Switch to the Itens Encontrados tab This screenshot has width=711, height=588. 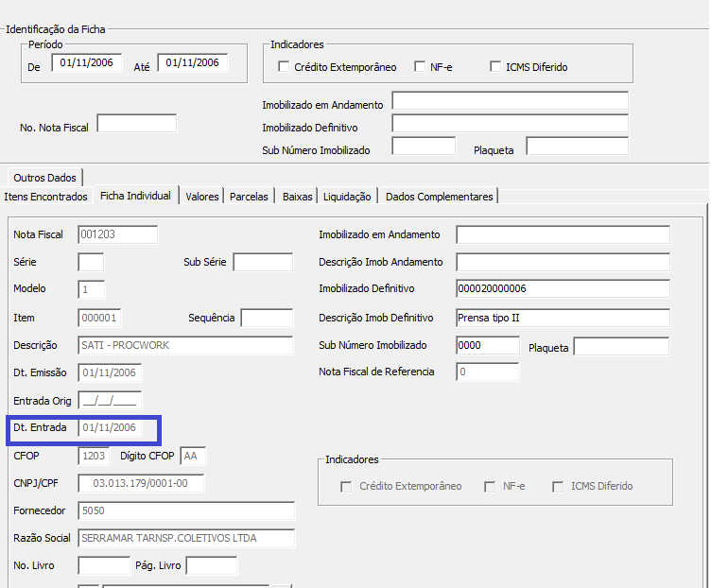pyautogui.click(x=46, y=197)
